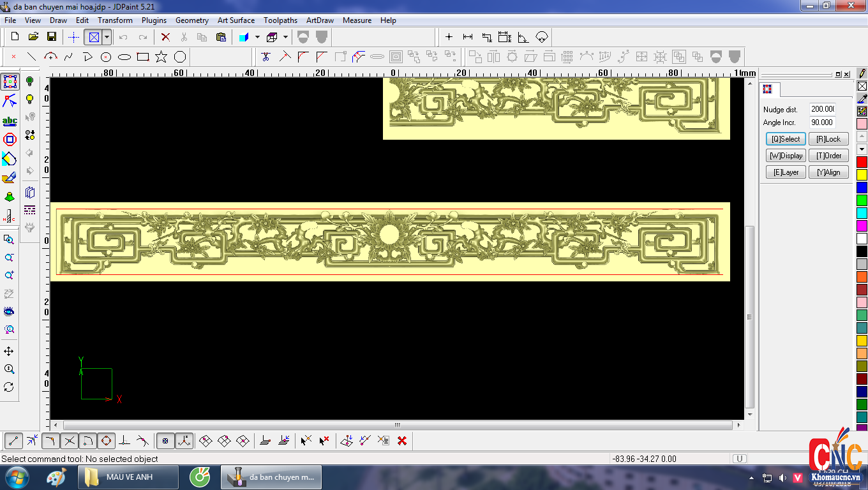Click the [E]Layer button

(x=786, y=172)
